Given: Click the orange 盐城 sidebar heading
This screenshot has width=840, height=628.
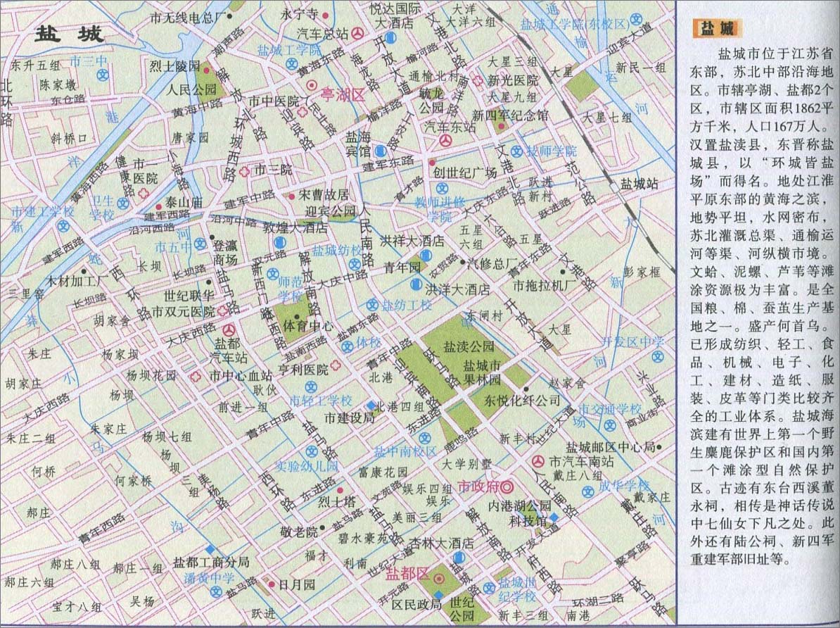Looking at the screenshot, I should [718, 29].
